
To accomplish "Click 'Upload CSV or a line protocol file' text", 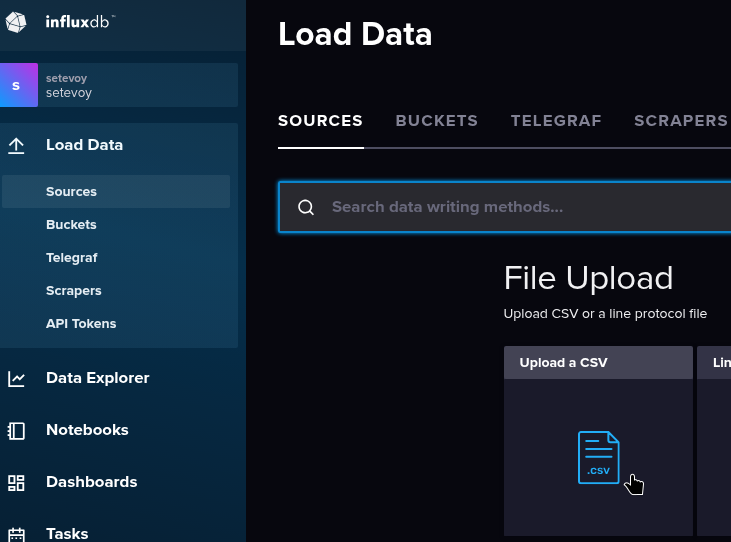I will tap(605, 314).
